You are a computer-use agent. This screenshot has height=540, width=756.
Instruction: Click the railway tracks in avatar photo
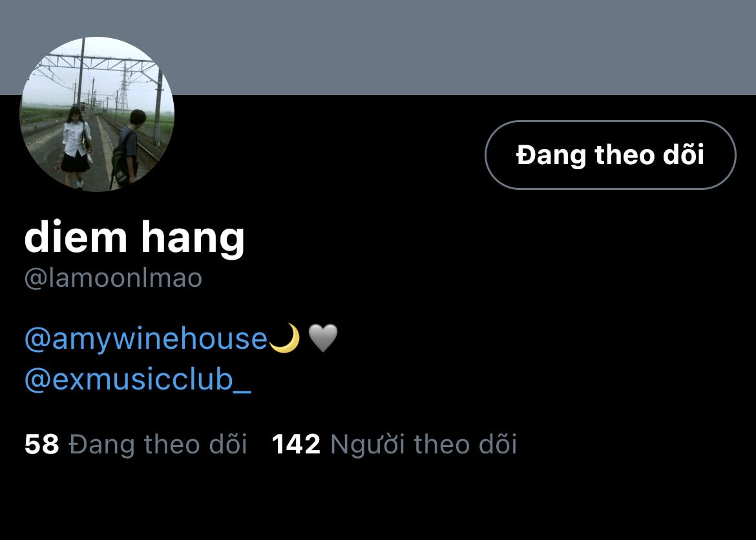pyautogui.click(x=140, y=145)
